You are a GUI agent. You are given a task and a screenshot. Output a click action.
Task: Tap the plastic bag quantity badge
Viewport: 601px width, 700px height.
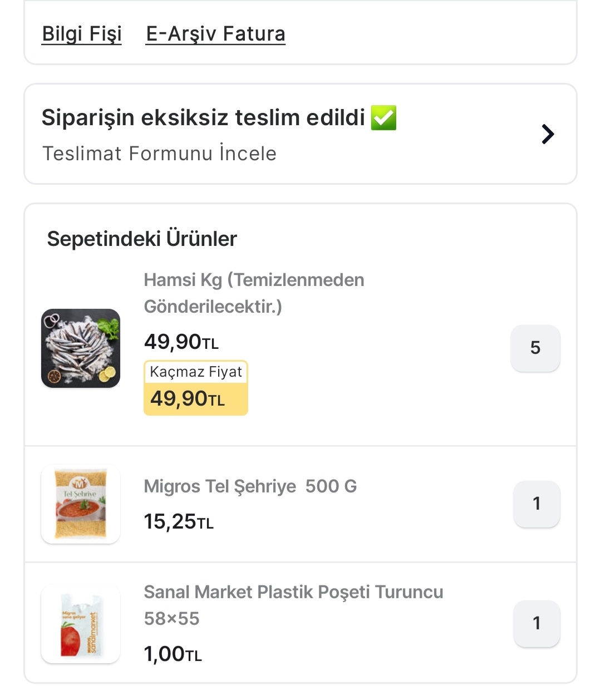tap(536, 624)
